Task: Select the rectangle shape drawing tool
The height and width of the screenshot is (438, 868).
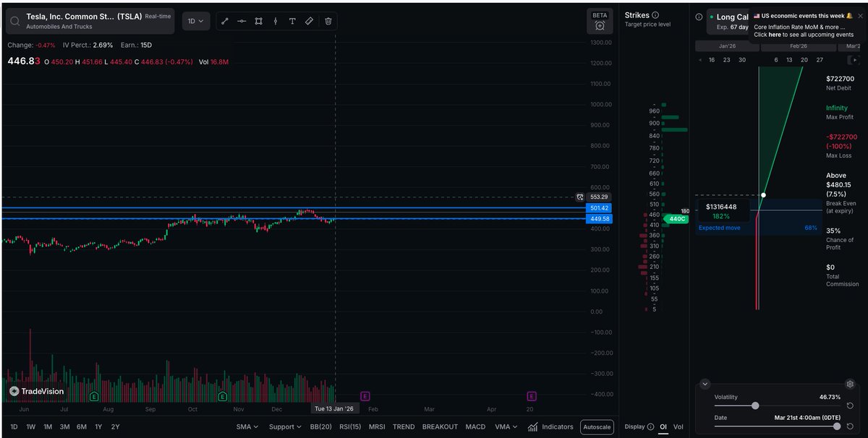Action: click(x=258, y=22)
